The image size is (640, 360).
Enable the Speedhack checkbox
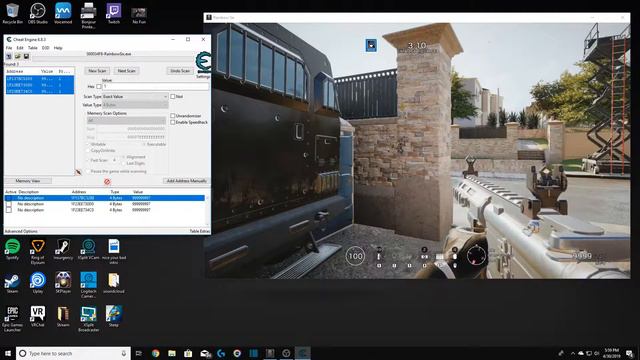click(173, 122)
